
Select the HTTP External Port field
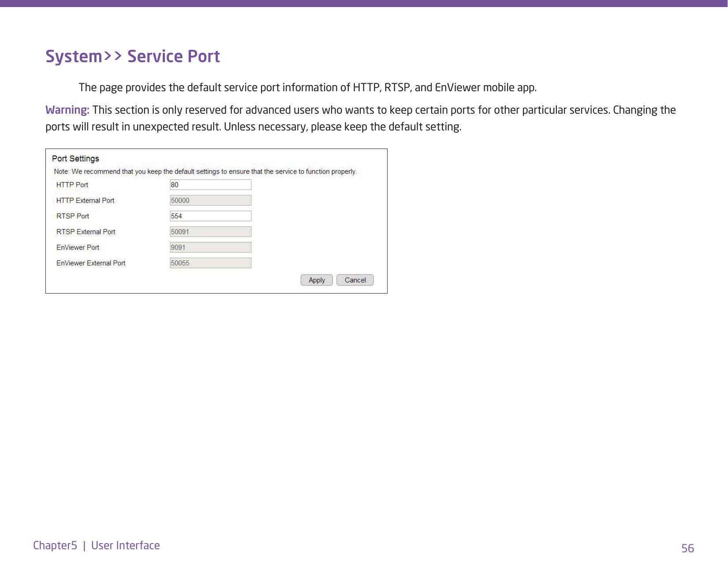pos(211,201)
